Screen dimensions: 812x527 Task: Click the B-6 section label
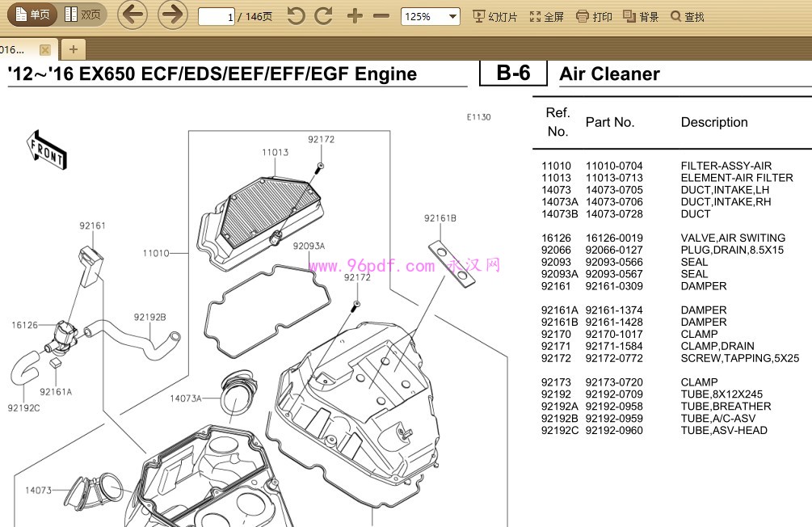(513, 73)
